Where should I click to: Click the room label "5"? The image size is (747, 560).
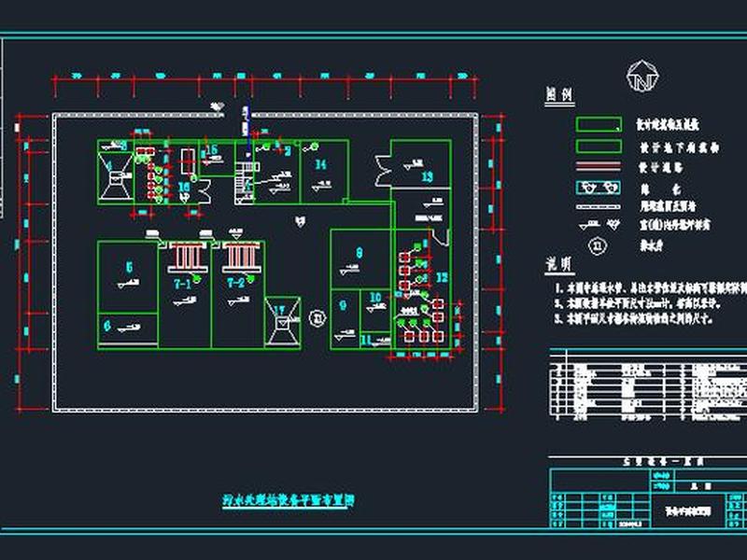[x=129, y=267]
